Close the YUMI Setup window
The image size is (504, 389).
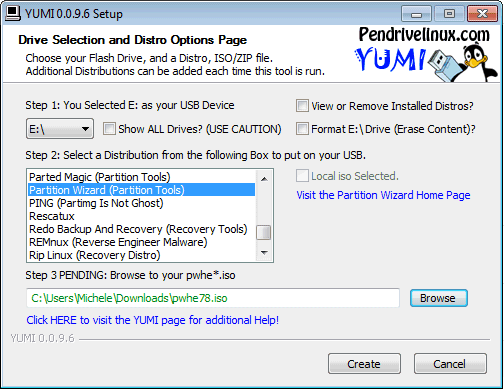(482, 14)
